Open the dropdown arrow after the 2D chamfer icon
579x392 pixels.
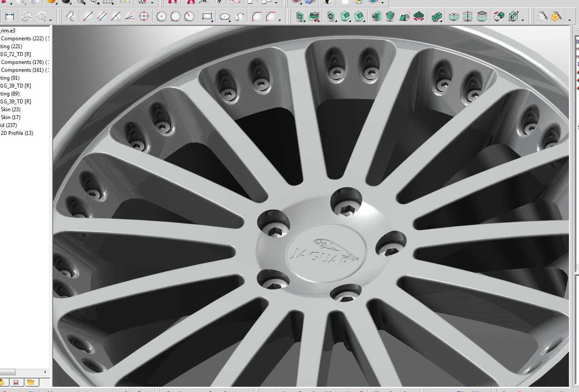coord(280,20)
